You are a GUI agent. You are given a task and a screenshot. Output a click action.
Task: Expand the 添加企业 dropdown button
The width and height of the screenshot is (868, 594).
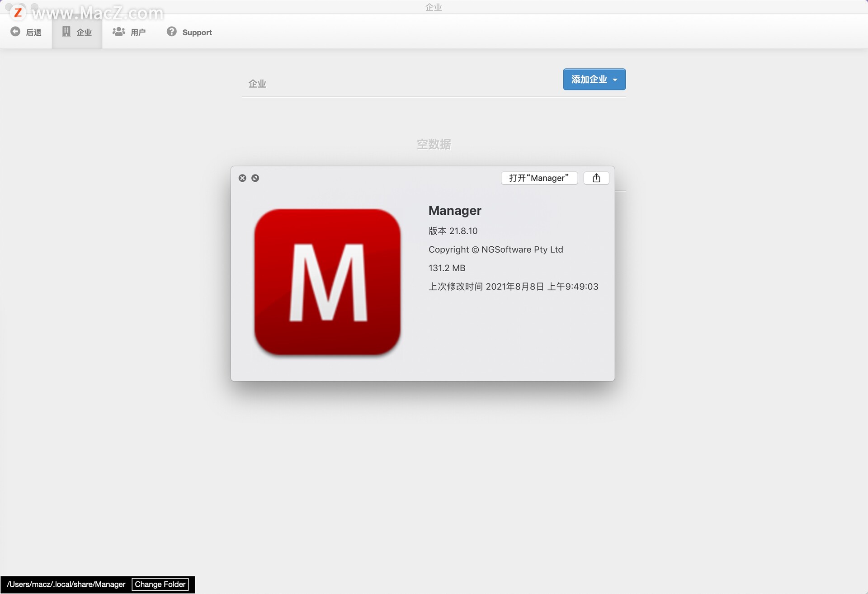tap(594, 80)
